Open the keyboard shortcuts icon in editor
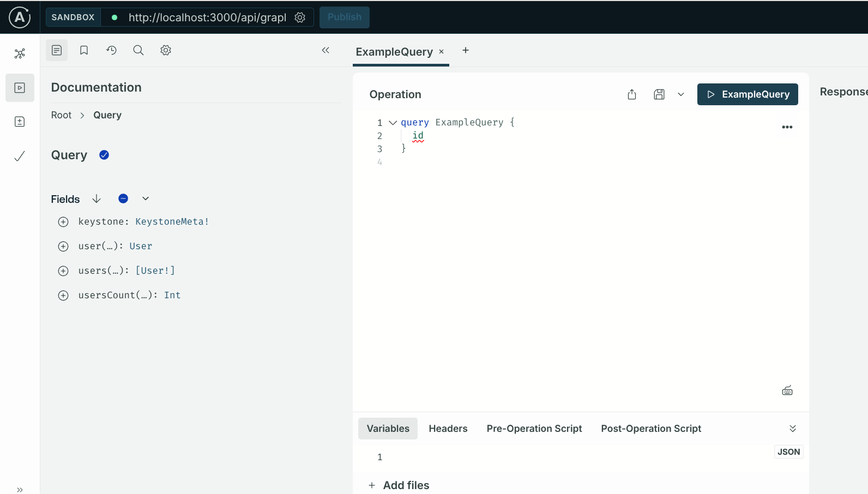Viewport: 868px width, 494px height. [x=787, y=390]
